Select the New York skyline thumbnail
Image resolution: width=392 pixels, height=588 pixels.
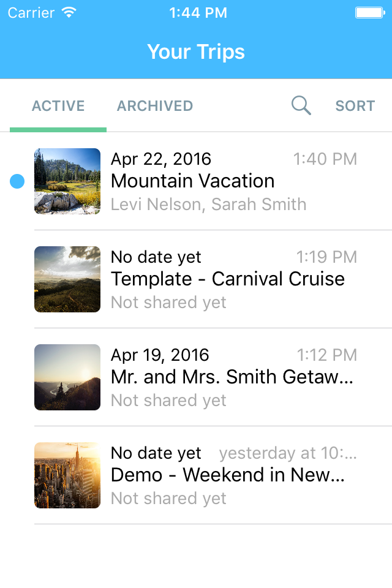pyautogui.click(x=67, y=475)
